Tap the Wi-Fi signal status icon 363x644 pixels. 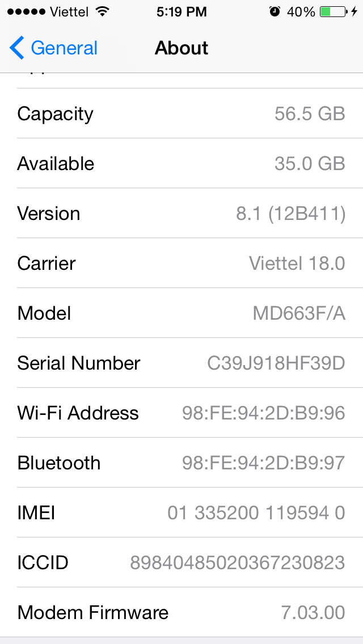pos(102,11)
